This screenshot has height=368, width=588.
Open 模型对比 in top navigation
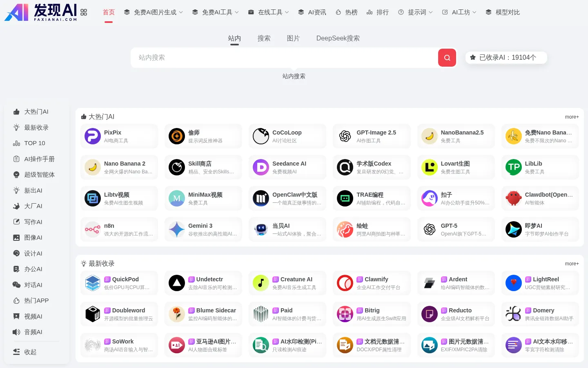503,12
